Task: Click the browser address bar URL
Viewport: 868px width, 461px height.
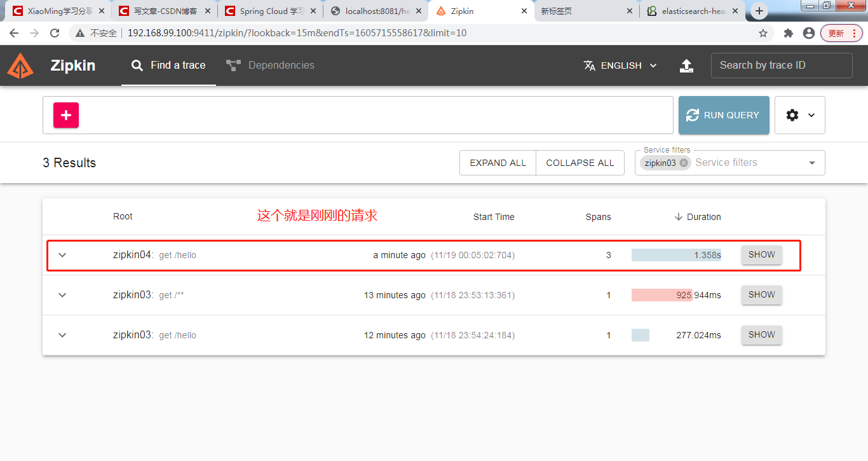Action: [297, 33]
